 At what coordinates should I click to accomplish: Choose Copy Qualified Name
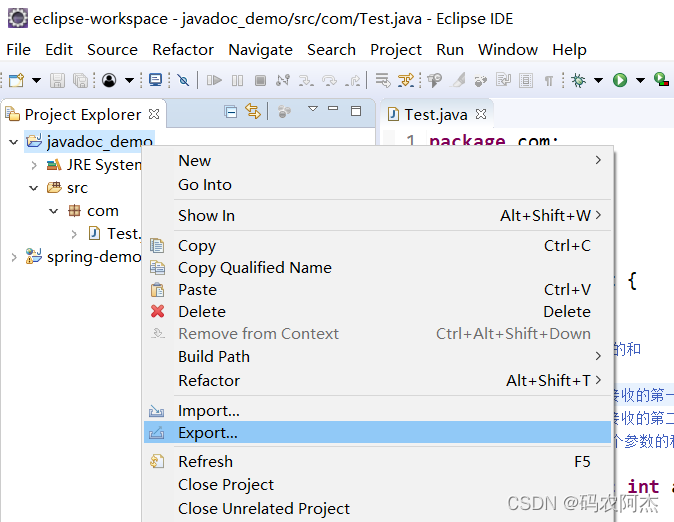377,267
